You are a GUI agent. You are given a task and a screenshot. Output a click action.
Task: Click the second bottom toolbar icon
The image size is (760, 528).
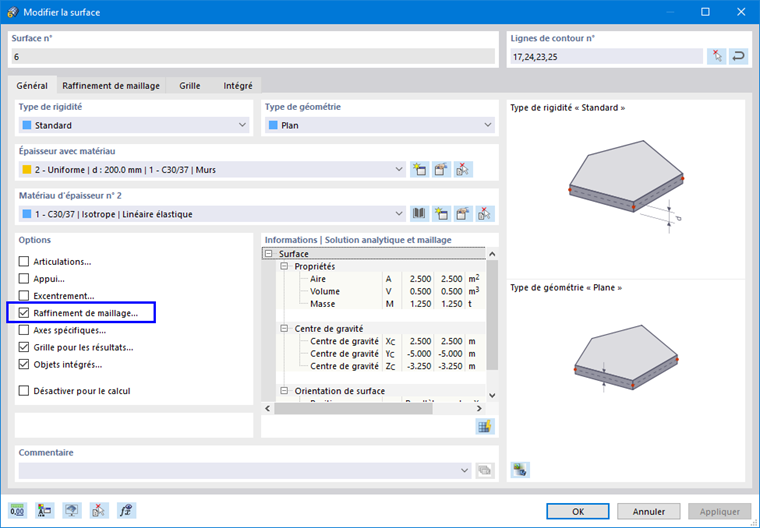45,511
